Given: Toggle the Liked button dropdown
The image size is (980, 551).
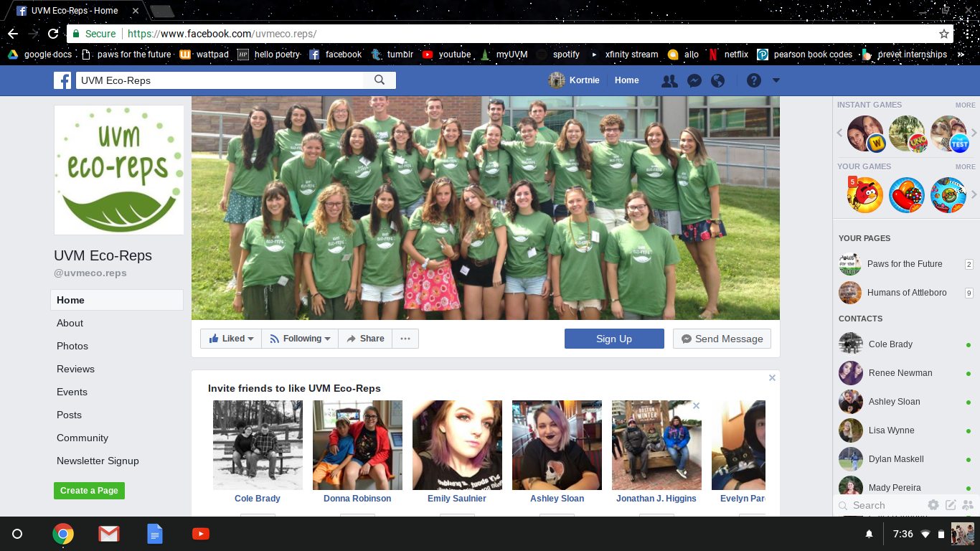Looking at the screenshot, I should [x=231, y=339].
